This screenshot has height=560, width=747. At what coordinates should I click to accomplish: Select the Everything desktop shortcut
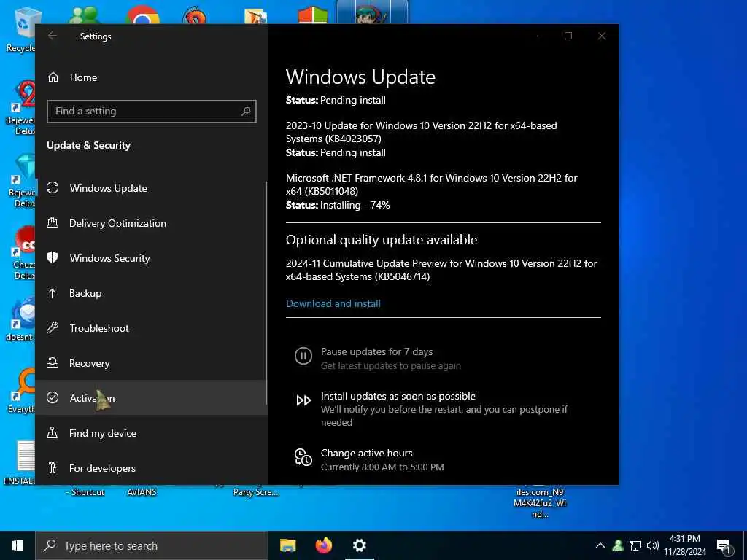coord(20,391)
